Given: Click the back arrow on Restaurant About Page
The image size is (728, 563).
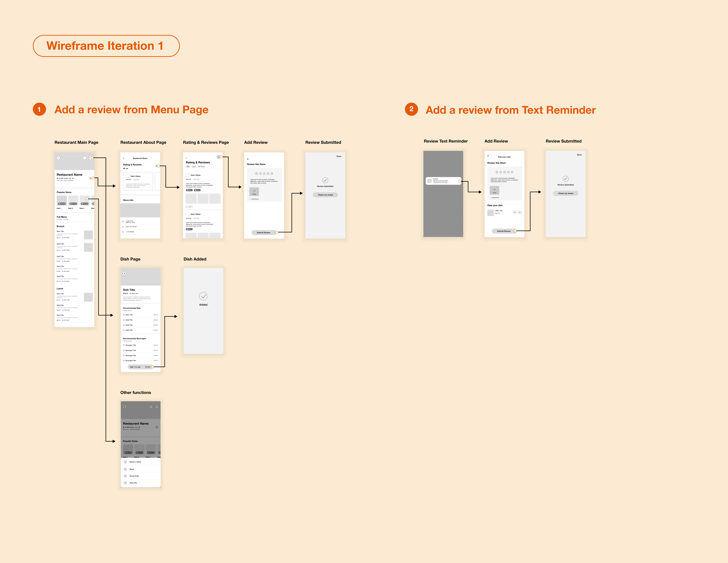Looking at the screenshot, I should [123, 158].
